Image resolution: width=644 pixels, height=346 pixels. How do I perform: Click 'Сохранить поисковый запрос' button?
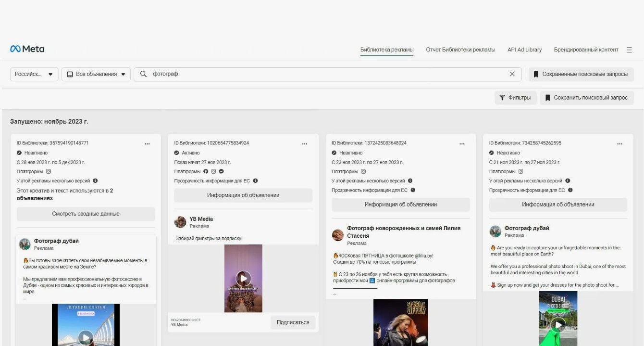coord(586,98)
